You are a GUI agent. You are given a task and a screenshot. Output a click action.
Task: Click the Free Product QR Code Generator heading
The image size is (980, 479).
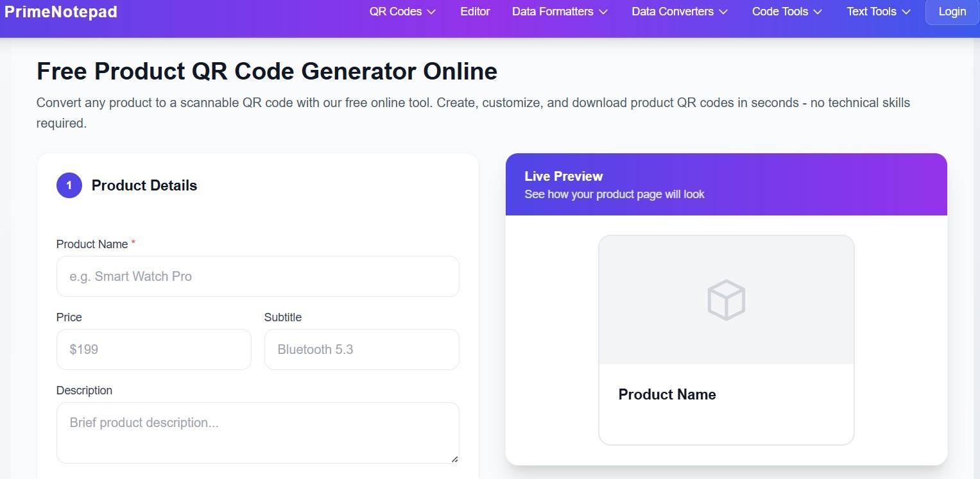click(266, 71)
